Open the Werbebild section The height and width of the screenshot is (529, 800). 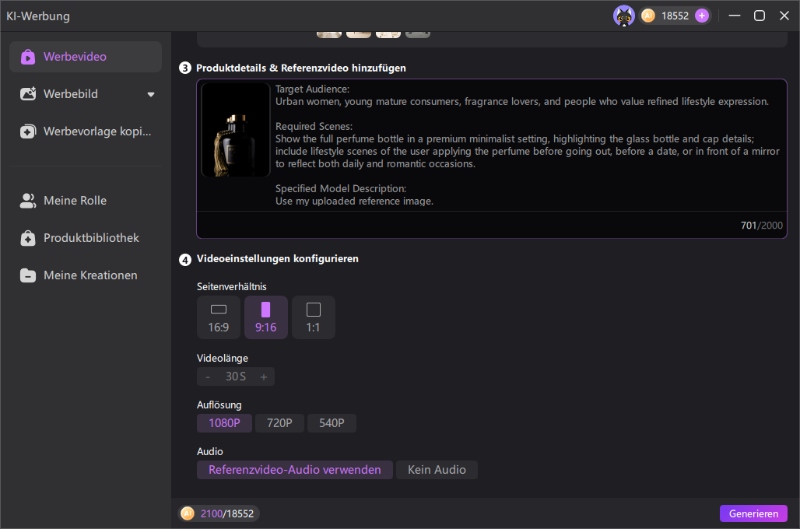tap(85, 94)
